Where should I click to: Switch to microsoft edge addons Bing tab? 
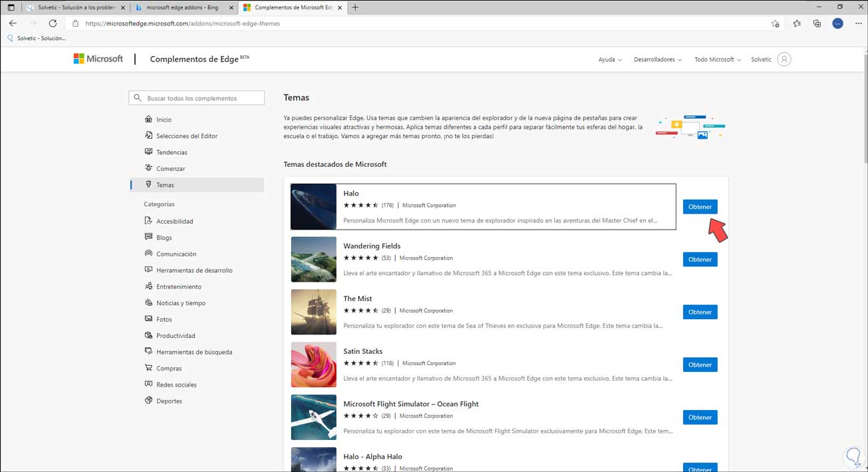(x=183, y=7)
